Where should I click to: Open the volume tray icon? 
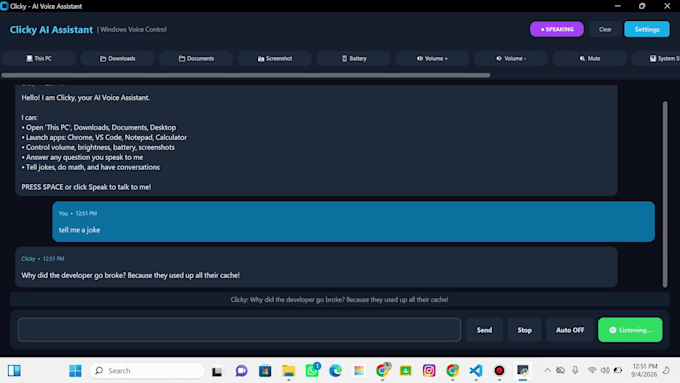click(x=605, y=370)
